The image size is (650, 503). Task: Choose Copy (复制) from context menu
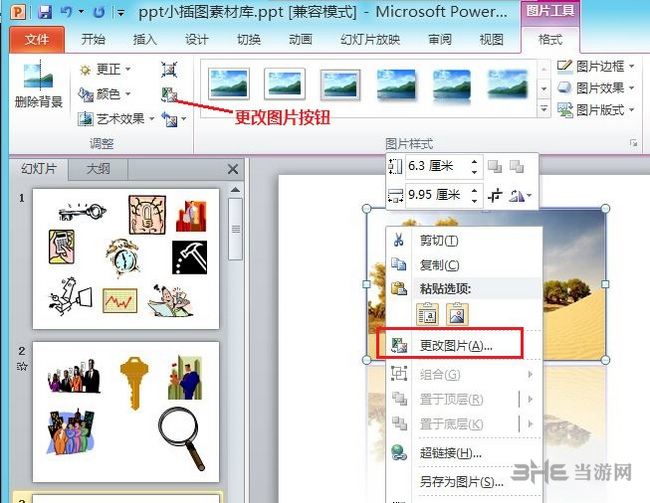point(465,265)
